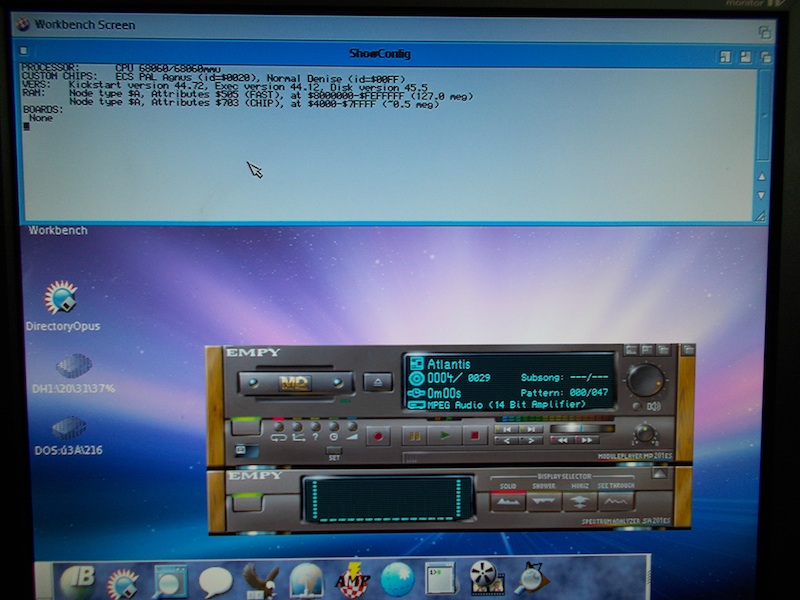Toggle the module player power button
This screenshot has height=600, width=800.
[x=244, y=427]
